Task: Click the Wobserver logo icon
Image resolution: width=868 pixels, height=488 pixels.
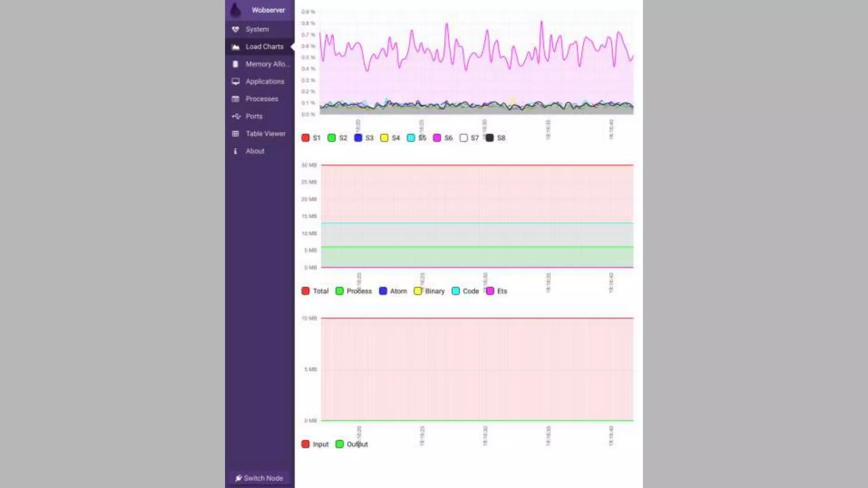Action: click(x=236, y=10)
